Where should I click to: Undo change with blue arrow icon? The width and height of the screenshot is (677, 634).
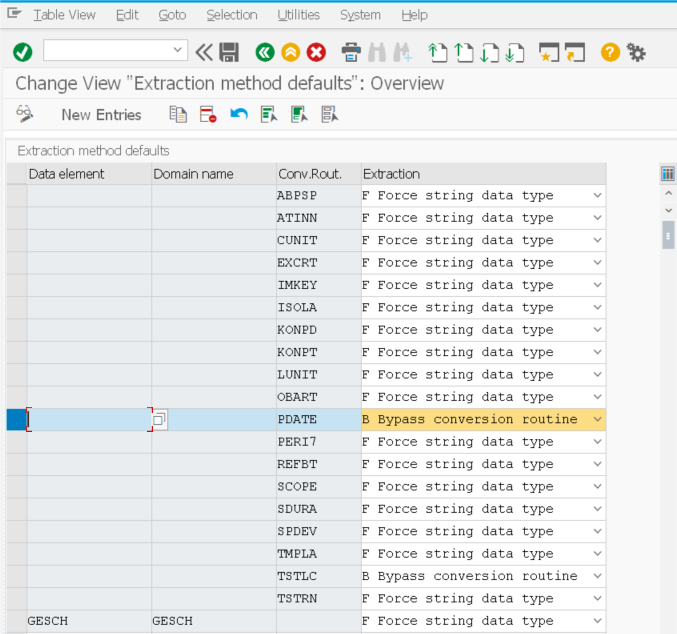tap(239, 114)
